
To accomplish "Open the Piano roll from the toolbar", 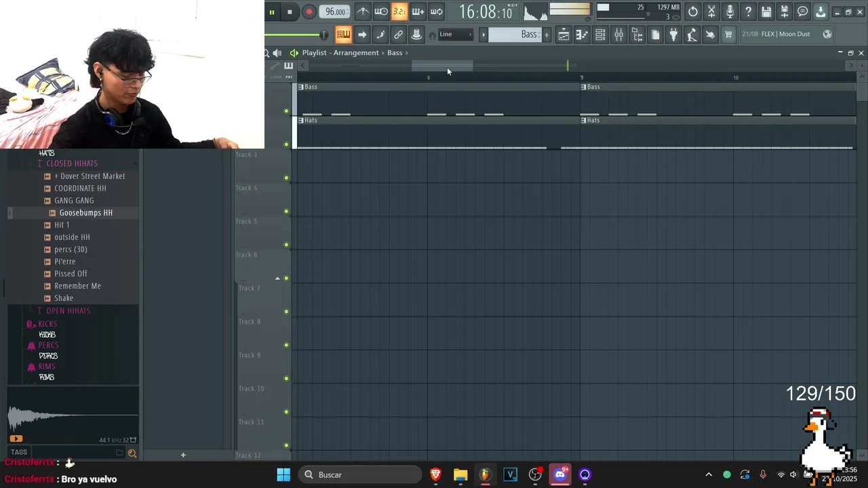I will (x=582, y=35).
